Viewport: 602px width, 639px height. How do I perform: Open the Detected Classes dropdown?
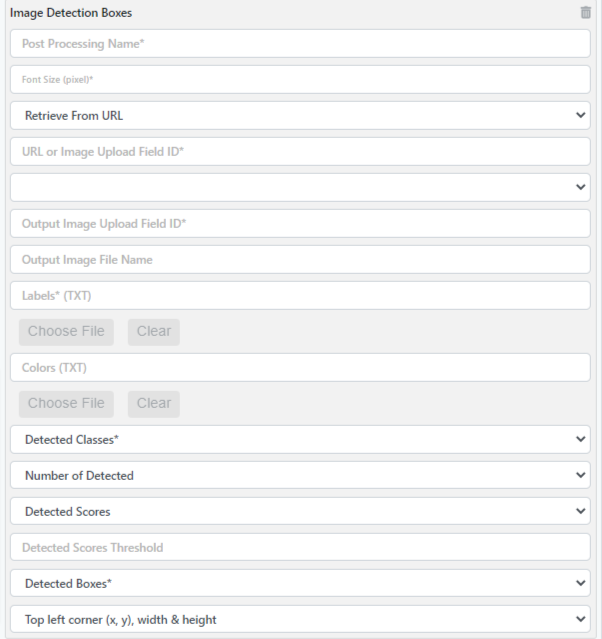coord(300,440)
